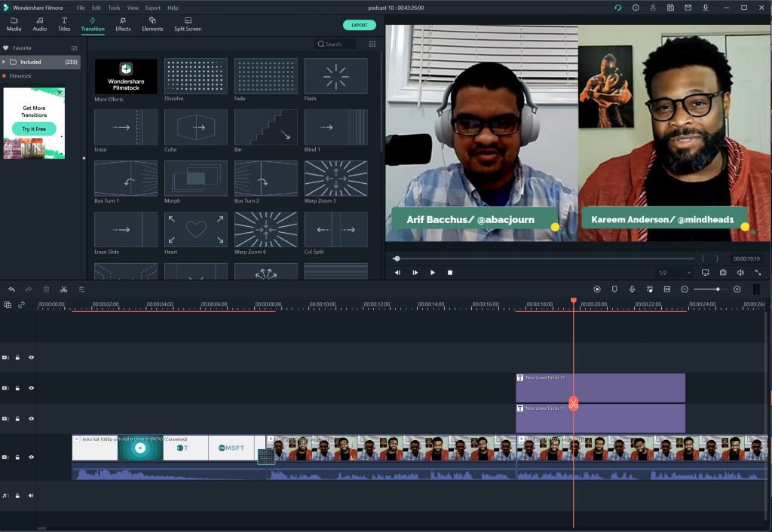This screenshot has width=772, height=532.
Task: Open the 1/2 preview quality dropdown
Action: click(674, 273)
